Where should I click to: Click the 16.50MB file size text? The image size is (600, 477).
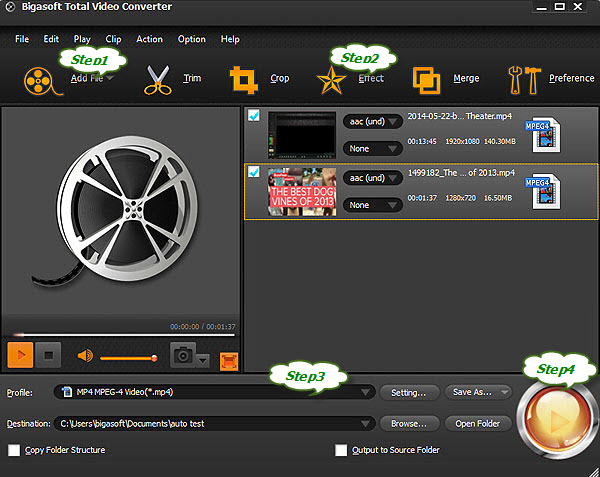[x=498, y=198]
